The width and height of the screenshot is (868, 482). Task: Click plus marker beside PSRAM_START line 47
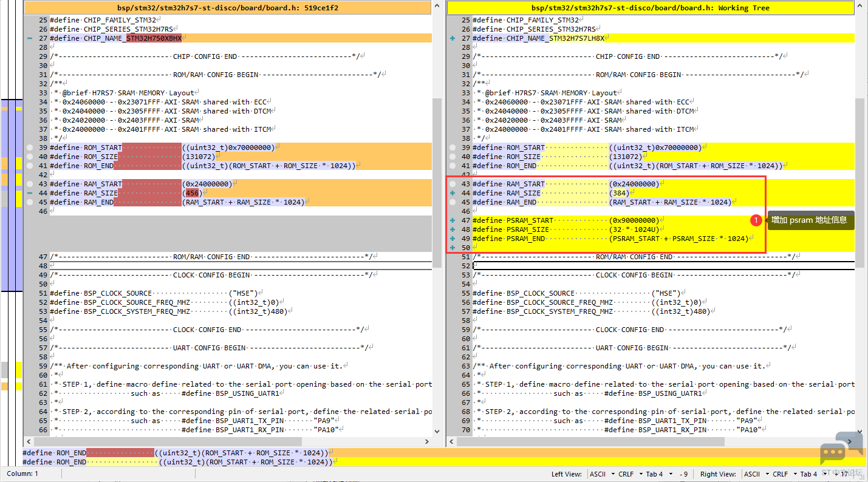452,220
